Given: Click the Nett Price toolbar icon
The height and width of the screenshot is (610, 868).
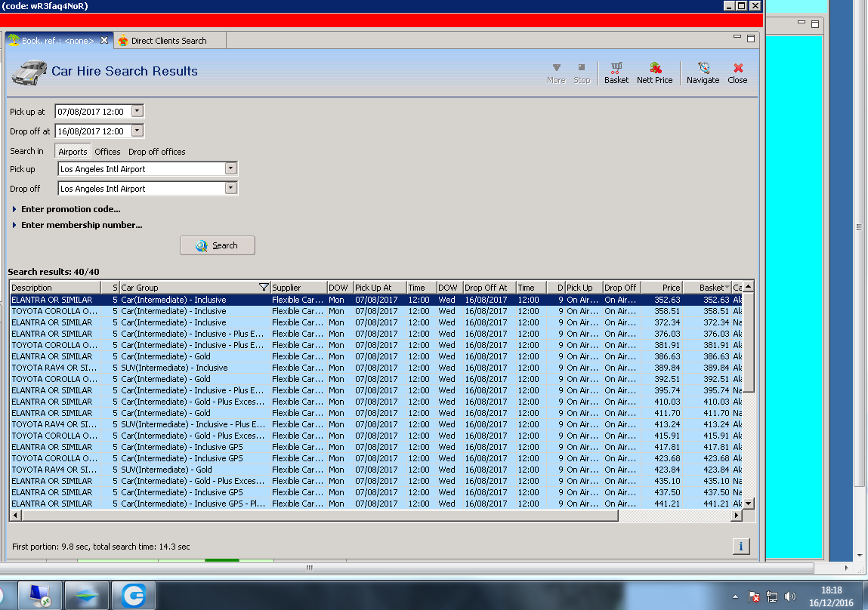Looking at the screenshot, I should [654, 72].
